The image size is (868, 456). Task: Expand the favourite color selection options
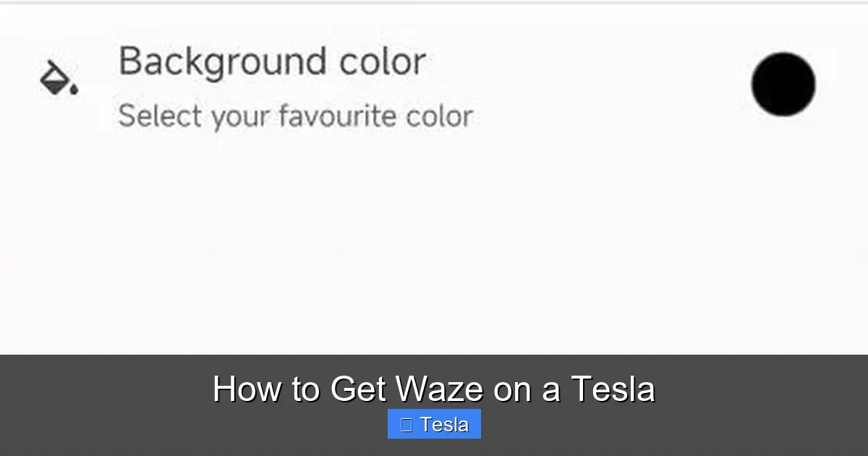[297, 115]
